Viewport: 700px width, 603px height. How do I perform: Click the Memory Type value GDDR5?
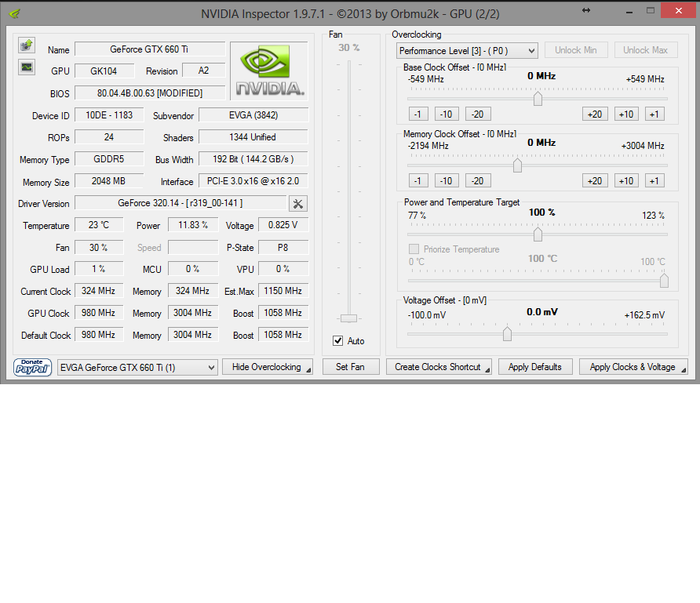tap(109, 158)
